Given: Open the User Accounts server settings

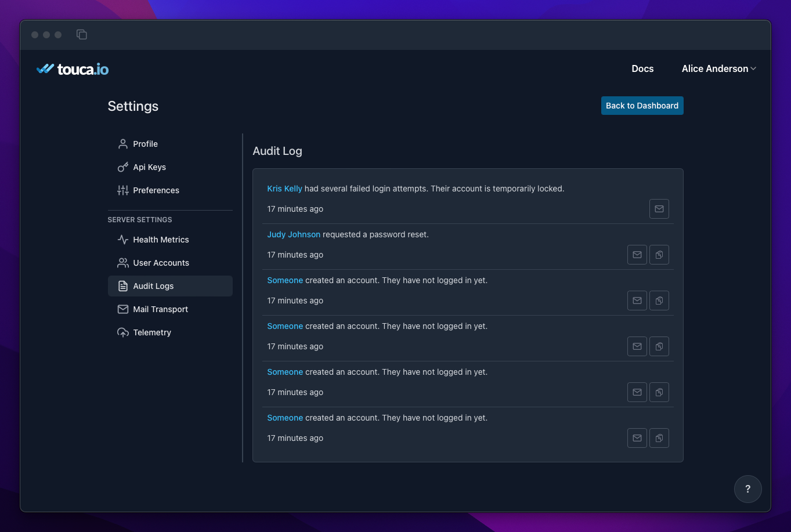Looking at the screenshot, I should [170, 263].
